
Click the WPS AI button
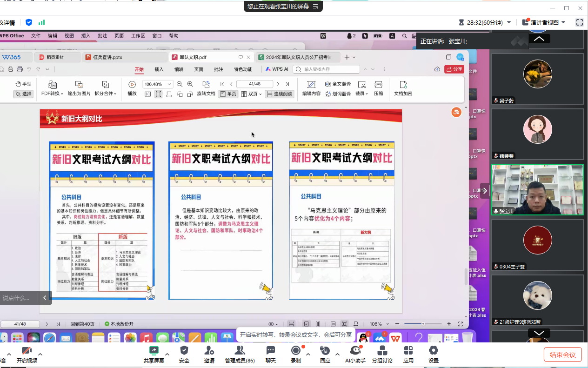point(277,69)
